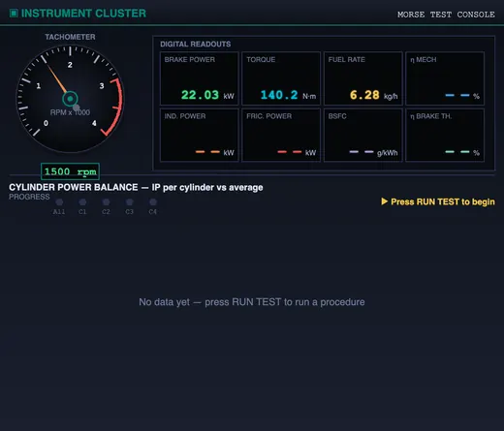The width and height of the screenshot is (504, 431).
Task: Select the BSFC readout tile
Action: click(363, 135)
